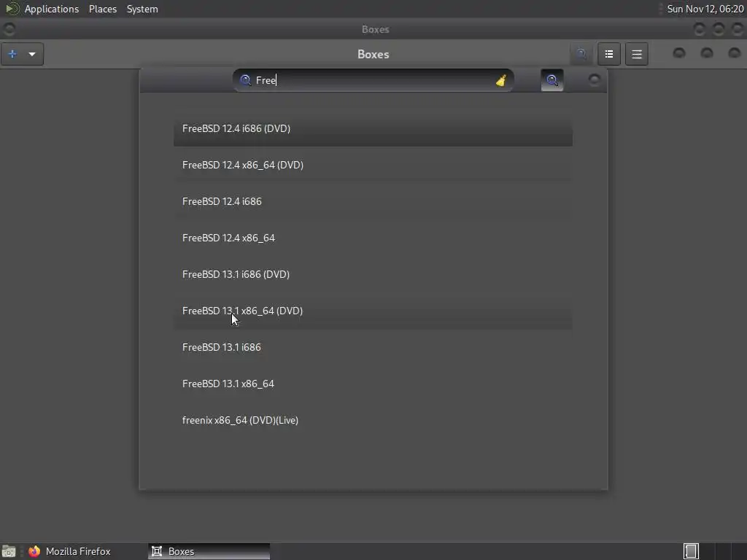
Task: Open the Applications menu
Action: pyautogui.click(x=52, y=9)
